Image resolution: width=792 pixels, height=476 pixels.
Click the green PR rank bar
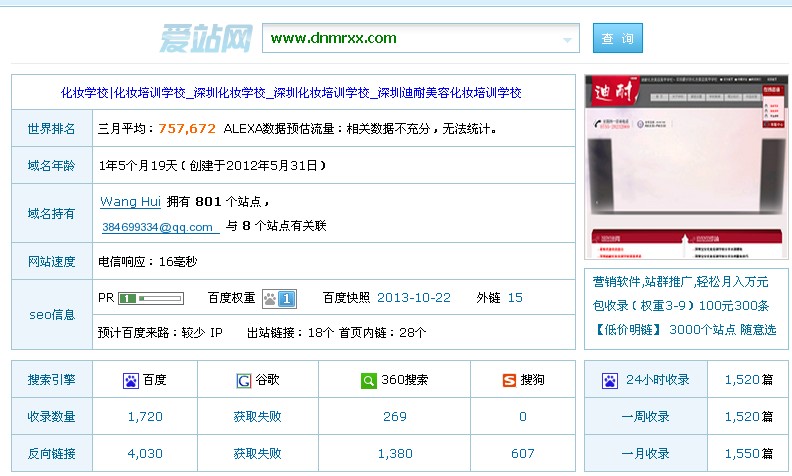(x=151, y=298)
